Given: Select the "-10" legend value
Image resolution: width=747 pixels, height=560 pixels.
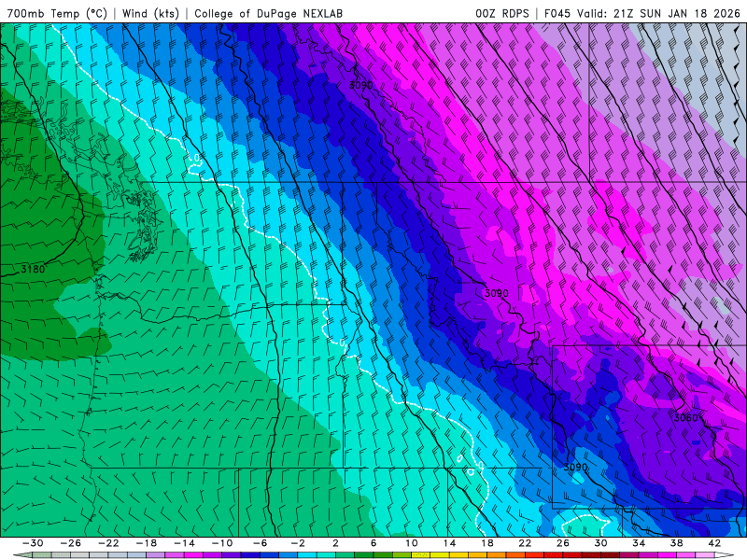Looking at the screenshot, I should coord(222,543).
